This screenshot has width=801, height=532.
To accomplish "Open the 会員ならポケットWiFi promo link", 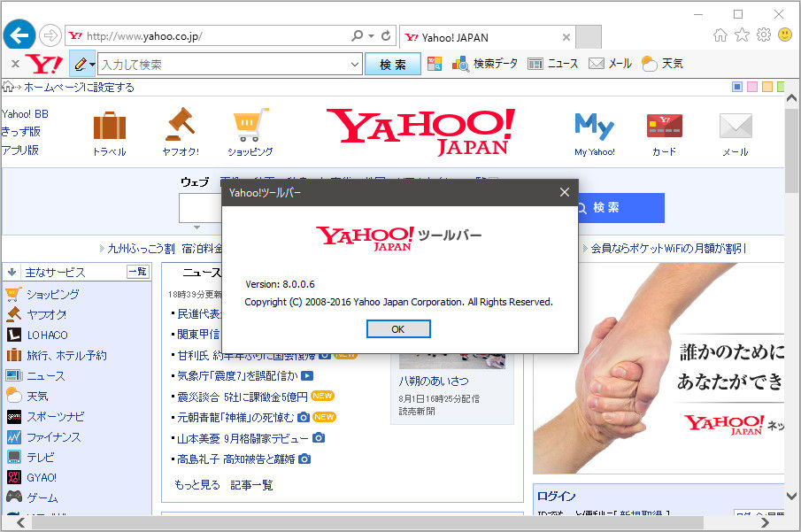I will pyautogui.click(x=669, y=249).
